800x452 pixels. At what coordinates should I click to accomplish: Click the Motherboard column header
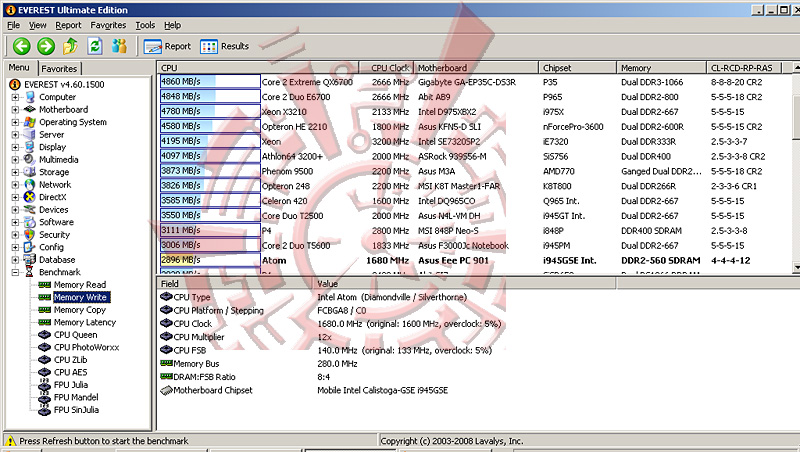pyautogui.click(x=476, y=68)
